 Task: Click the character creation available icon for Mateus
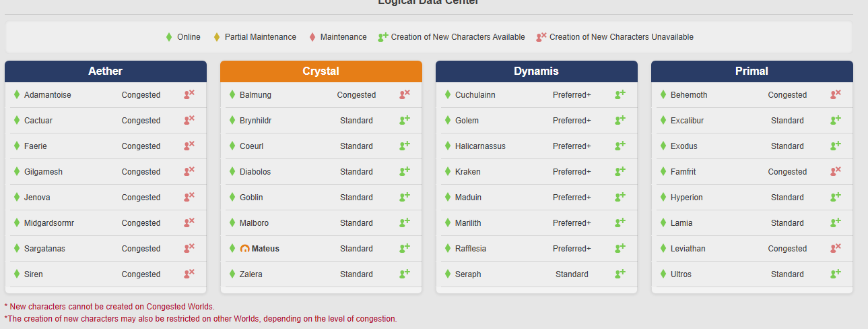point(405,248)
